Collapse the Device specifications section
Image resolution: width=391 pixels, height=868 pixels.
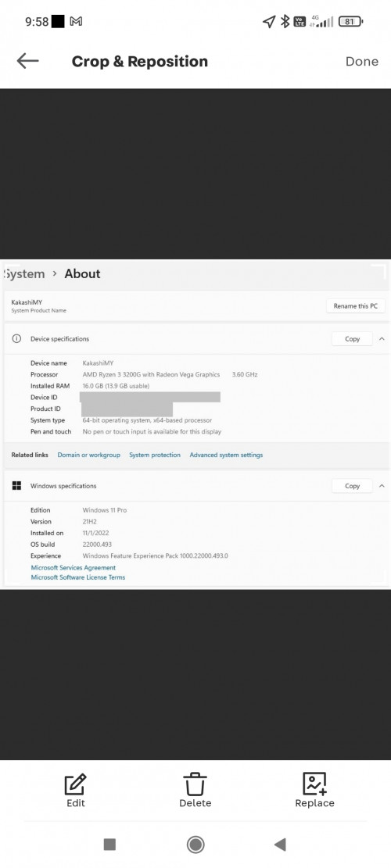click(x=382, y=339)
